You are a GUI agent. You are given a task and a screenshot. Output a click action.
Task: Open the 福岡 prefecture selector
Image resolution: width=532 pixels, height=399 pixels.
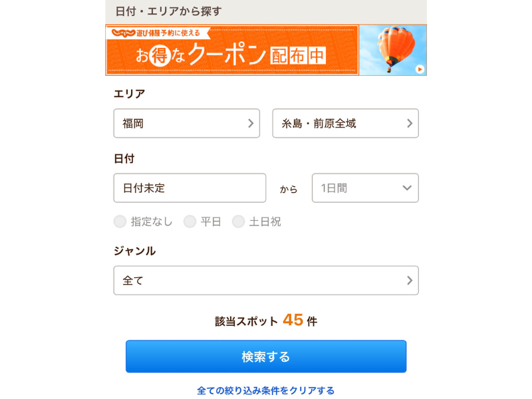click(187, 123)
